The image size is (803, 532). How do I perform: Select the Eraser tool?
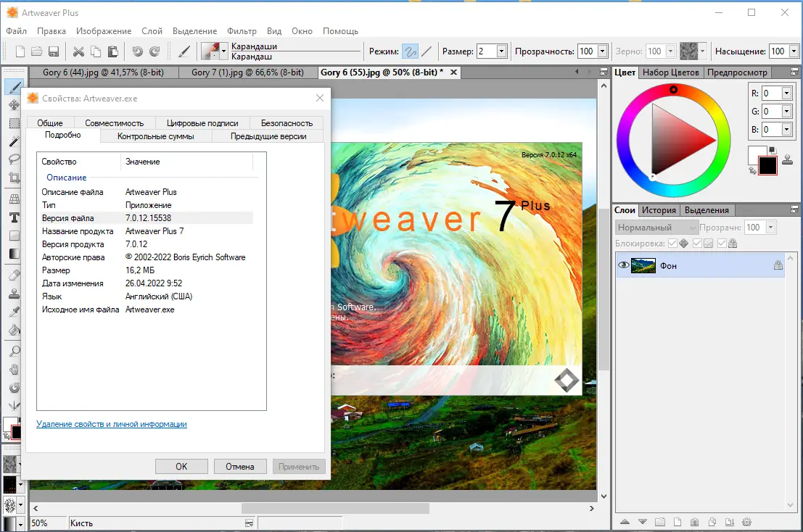(15, 274)
